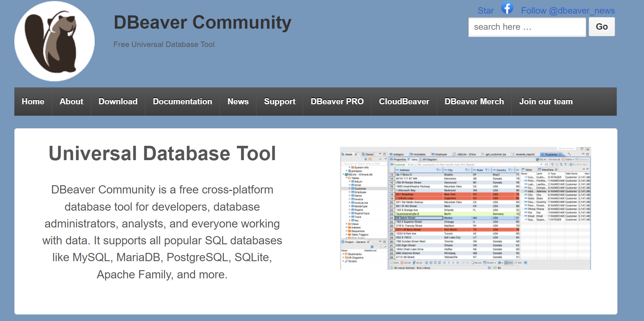Select the News menu item
The height and width of the screenshot is (321, 644).
pyautogui.click(x=238, y=101)
